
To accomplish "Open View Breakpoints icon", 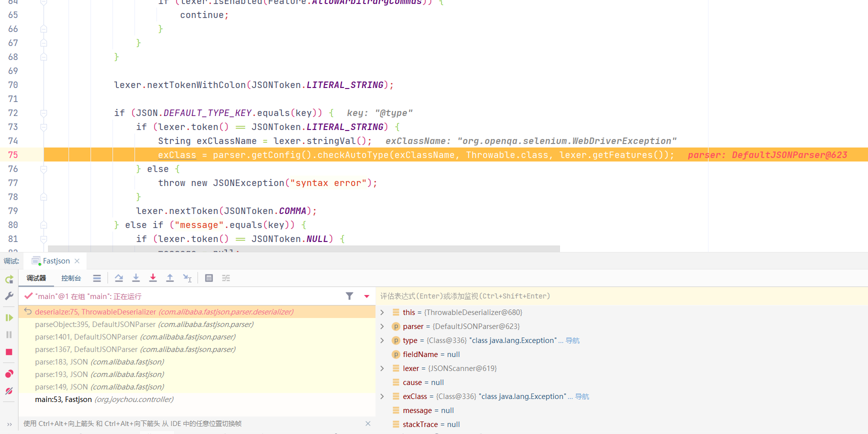I will [9, 374].
